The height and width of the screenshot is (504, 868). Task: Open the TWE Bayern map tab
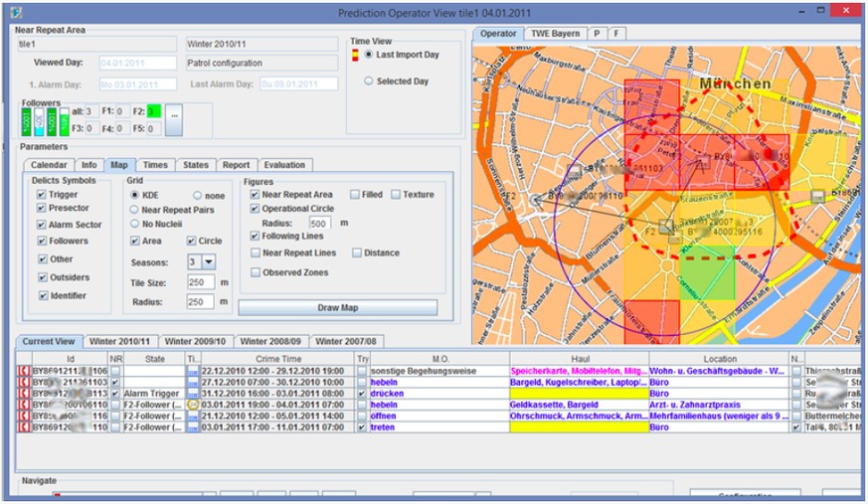coord(555,34)
